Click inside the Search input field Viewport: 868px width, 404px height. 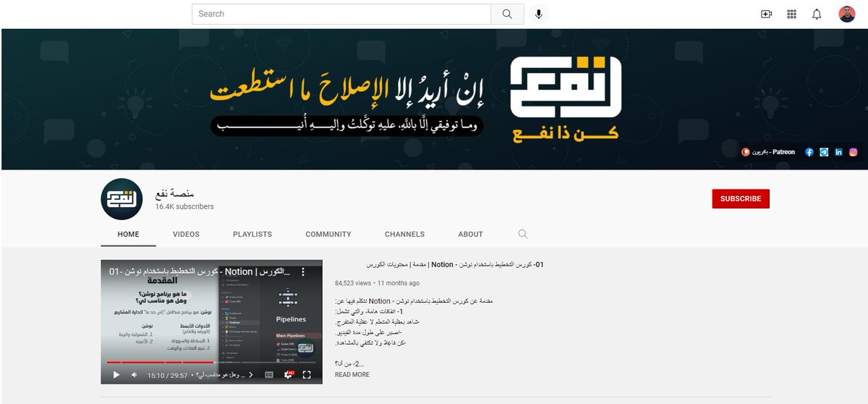341,14
